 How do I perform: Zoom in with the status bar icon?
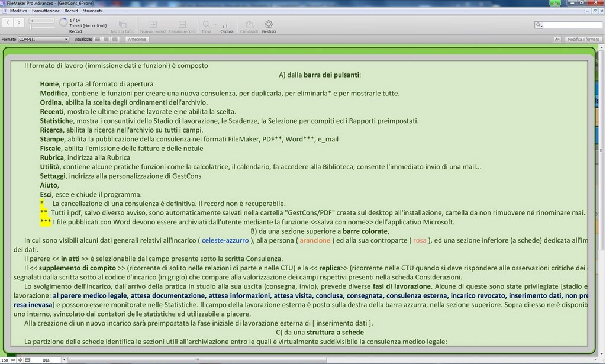pos(20,360)
